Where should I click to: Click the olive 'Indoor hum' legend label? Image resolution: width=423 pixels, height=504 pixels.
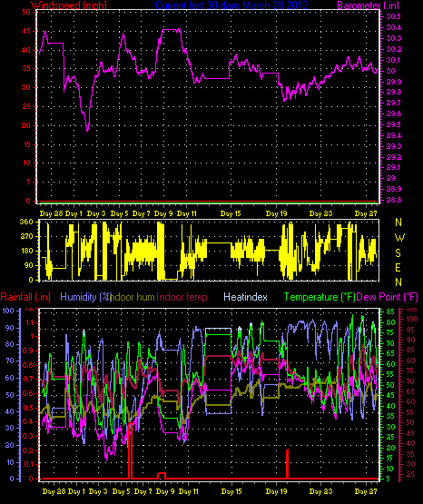[x=133, y=297]
